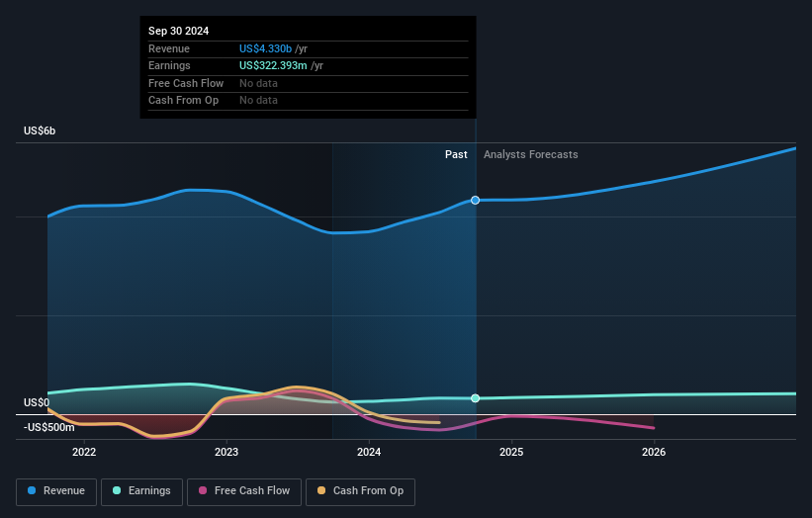Viewport: 812px width, 518px height.
Task: Click the Earnings label in tooltip
Action: 169,65
